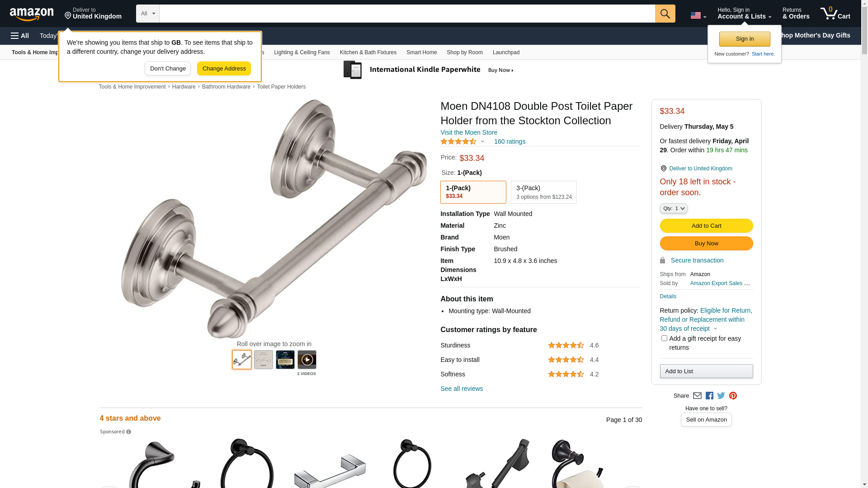Open the Qty quantity dropdown

click(x=674, y=208)
